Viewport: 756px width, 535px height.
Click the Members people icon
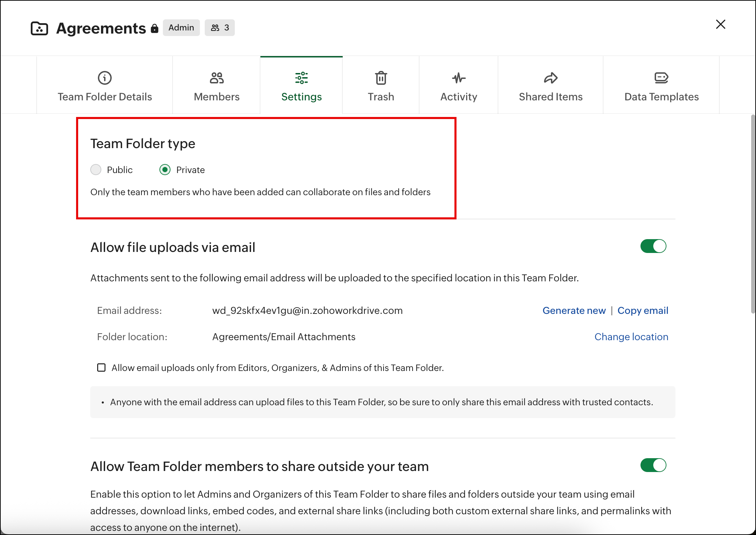[216, 78]
